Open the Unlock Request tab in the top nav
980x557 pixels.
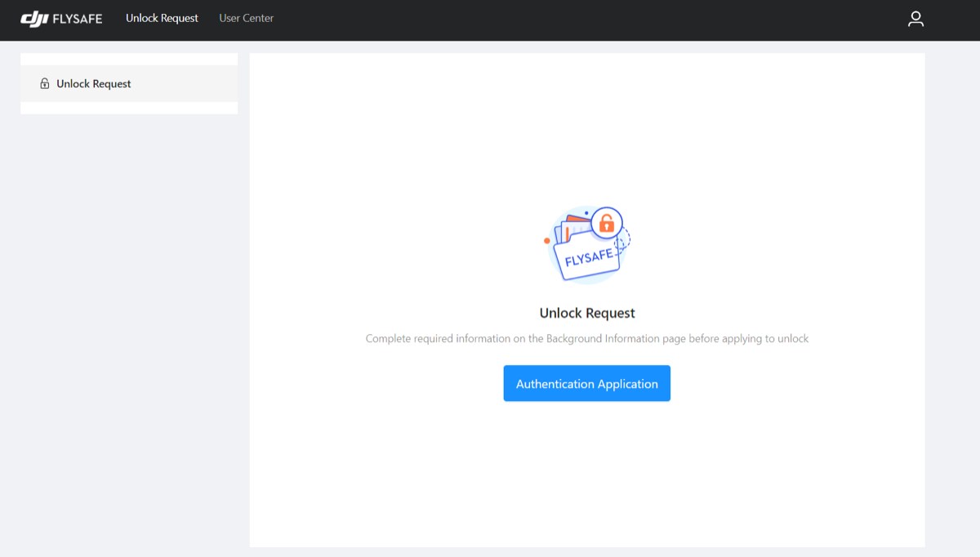[162, 18]
